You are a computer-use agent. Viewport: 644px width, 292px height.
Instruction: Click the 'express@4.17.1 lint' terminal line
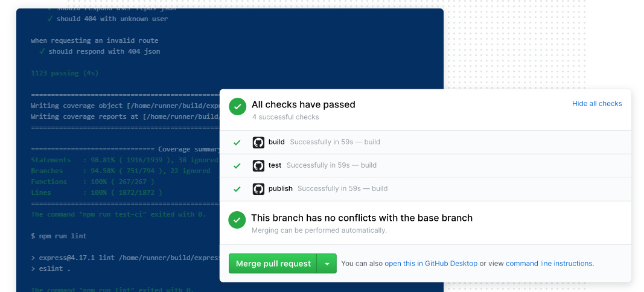[126, 258]
